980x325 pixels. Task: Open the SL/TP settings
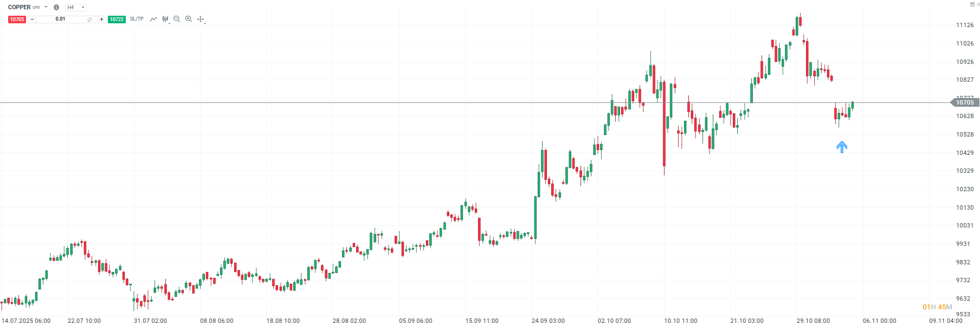coord(137,19)
